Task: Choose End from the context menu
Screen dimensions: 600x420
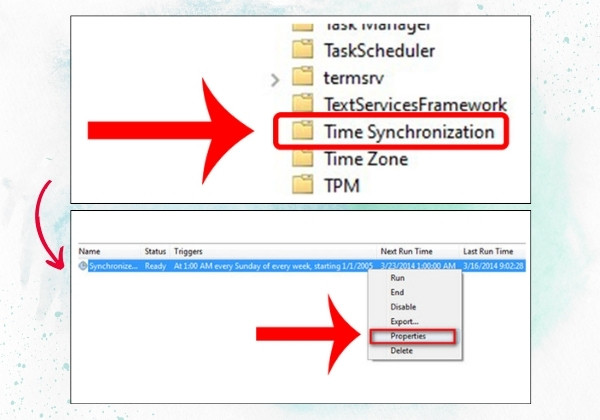Action: coord(397,292)
